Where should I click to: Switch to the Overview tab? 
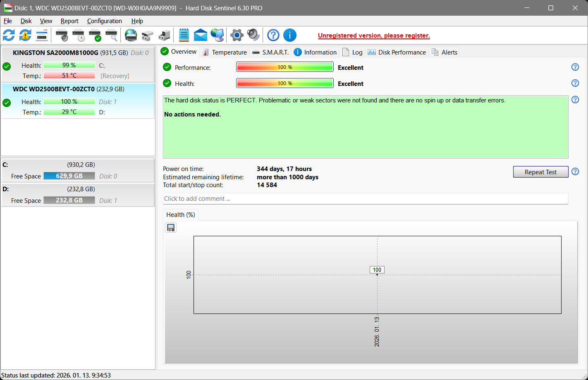click(x=179, y=52)
